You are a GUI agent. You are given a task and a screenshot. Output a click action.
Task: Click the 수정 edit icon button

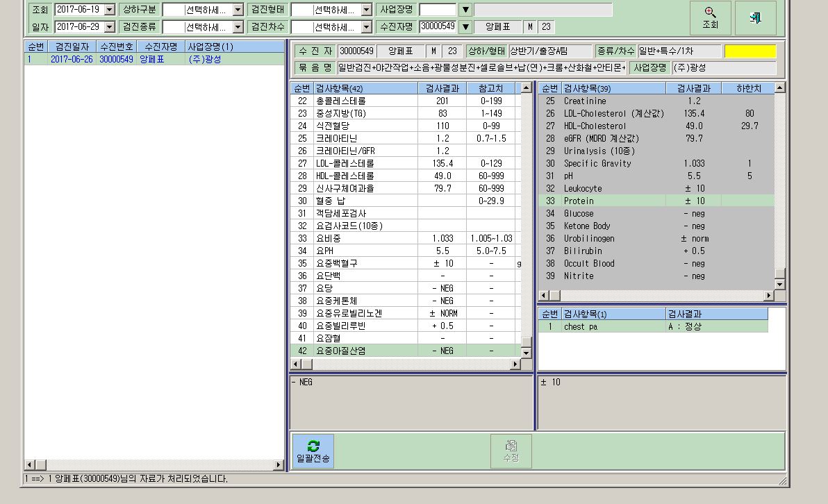(x=511, y=451)
